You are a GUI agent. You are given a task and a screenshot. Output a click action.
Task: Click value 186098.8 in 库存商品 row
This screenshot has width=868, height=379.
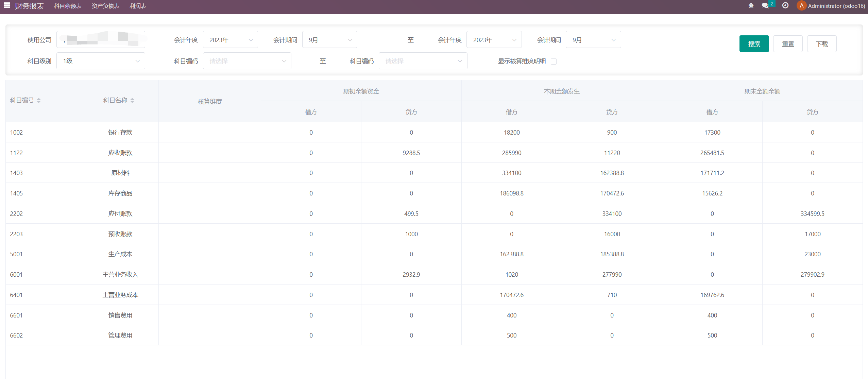[x=512, y=193]
